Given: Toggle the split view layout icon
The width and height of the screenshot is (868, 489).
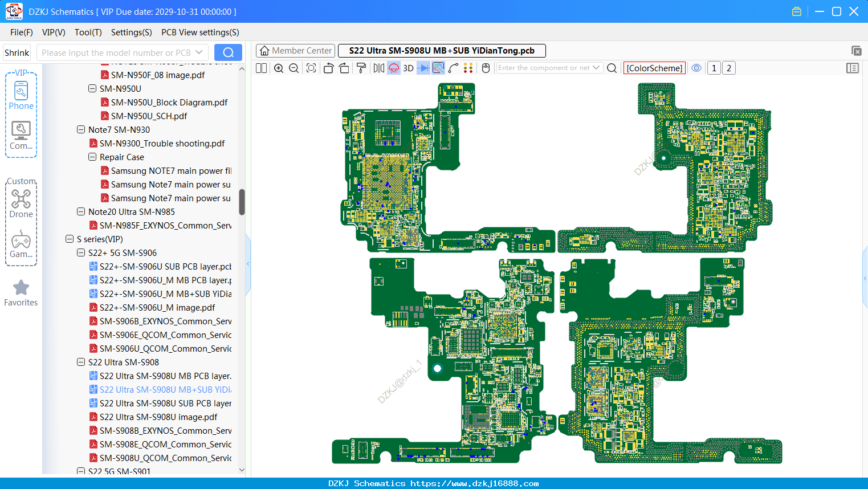Looking at the screenshot, I should click(261, 68).
